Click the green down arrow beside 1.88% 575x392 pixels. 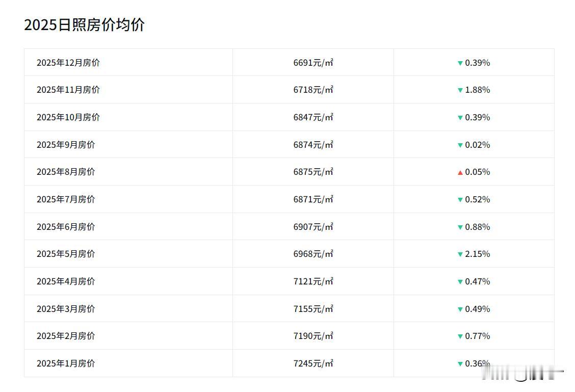pos(460,90)
